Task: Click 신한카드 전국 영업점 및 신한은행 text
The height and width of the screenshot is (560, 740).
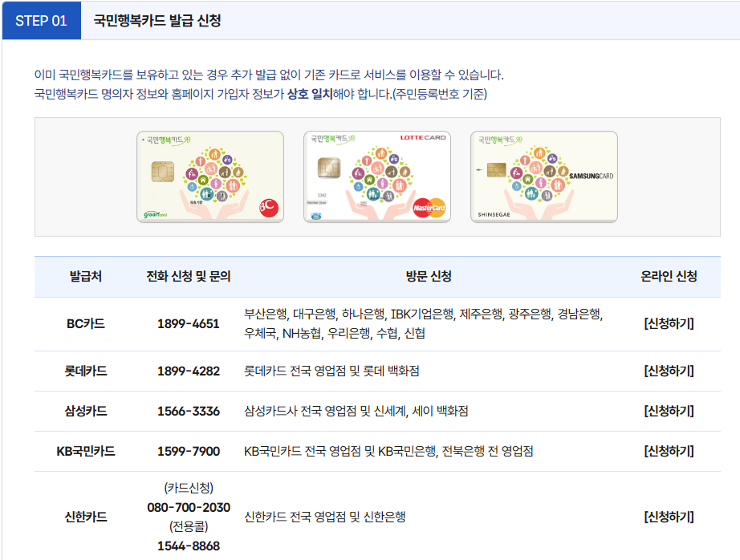Action: pos(325,517)
